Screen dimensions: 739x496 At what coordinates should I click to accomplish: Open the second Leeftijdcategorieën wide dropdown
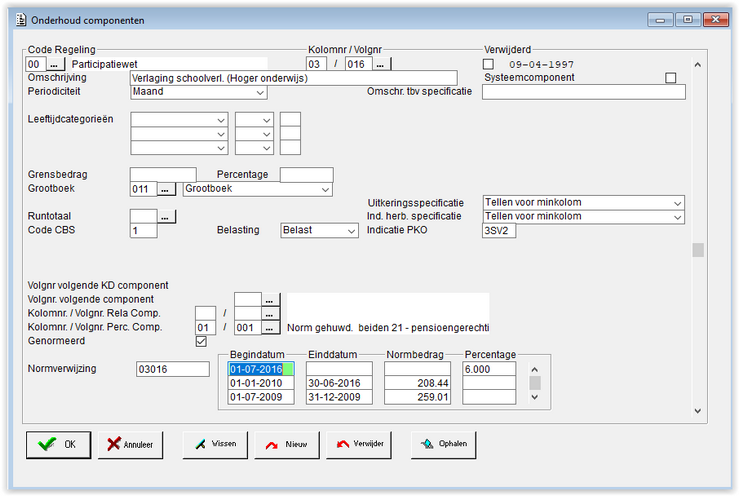179,133
